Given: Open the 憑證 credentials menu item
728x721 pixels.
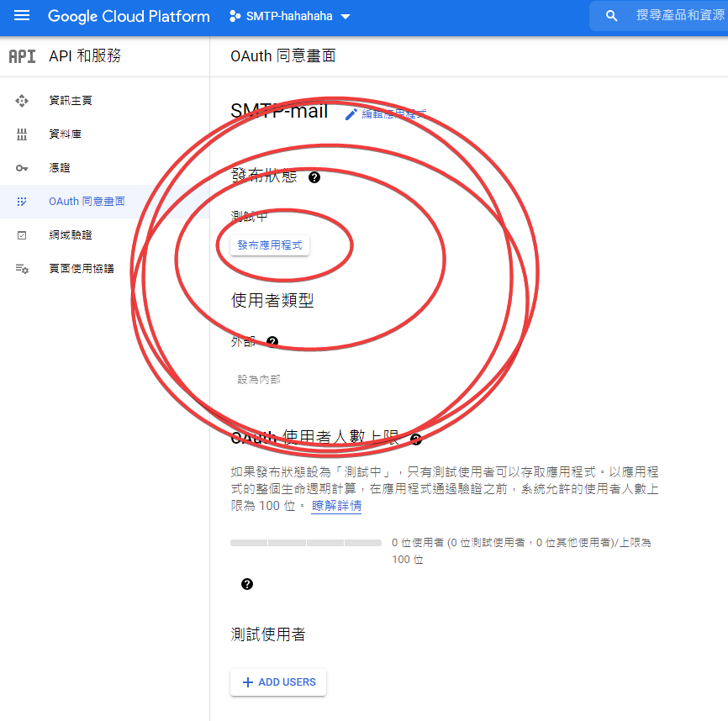Looking at the screenshot, I should pyautogui.click(x=104, y=168).
